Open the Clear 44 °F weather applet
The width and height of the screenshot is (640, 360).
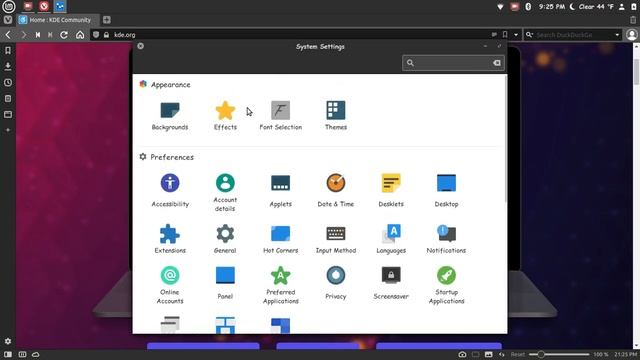tap(592, 7)
